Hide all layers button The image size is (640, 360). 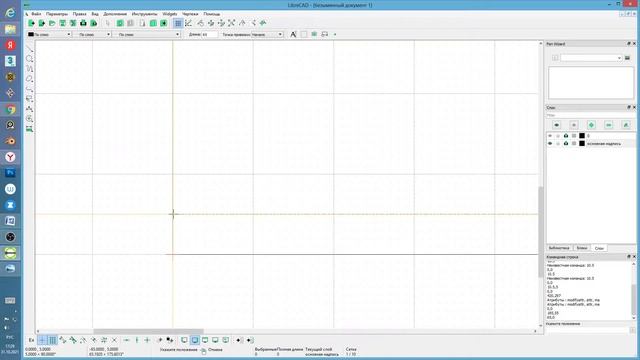pyautogui.click(x=574, y=125)
